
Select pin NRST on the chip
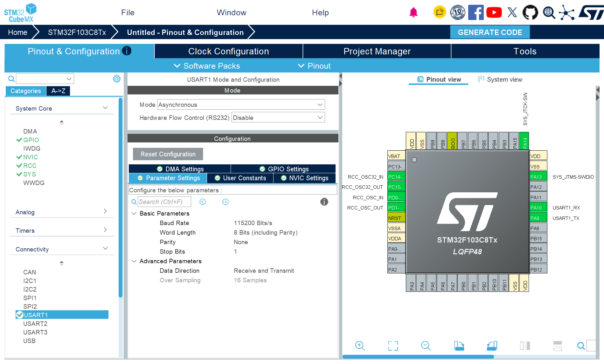click(x=396, y=218)
